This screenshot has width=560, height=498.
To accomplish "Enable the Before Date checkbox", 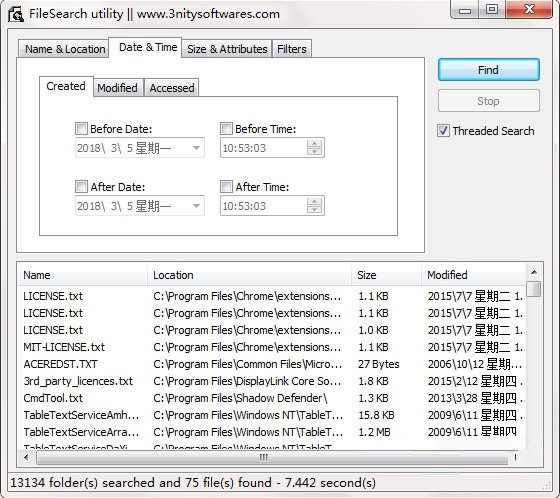I will click(81, 128).
